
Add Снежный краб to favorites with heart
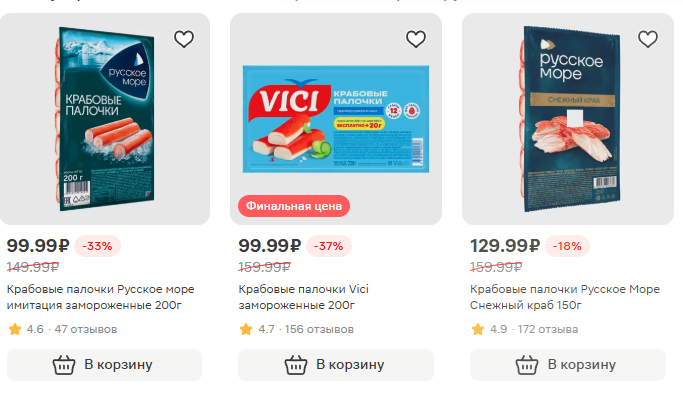pyautogui.click(x=648, y=39)
